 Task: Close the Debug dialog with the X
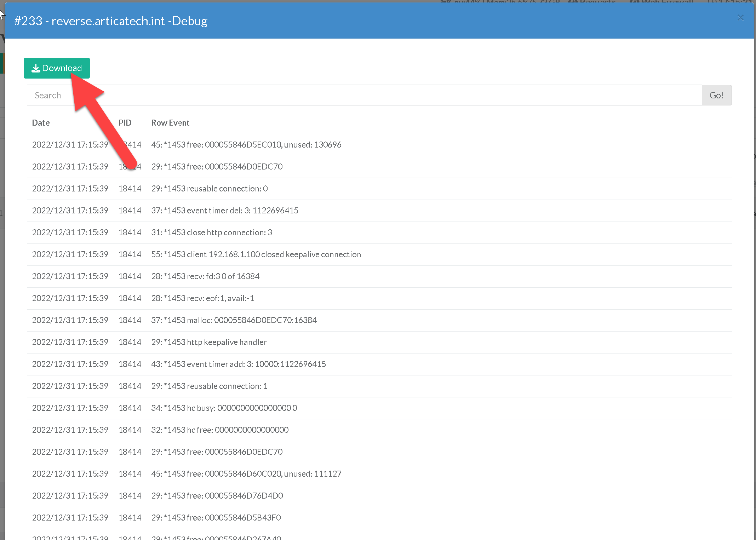coord(740,18)
